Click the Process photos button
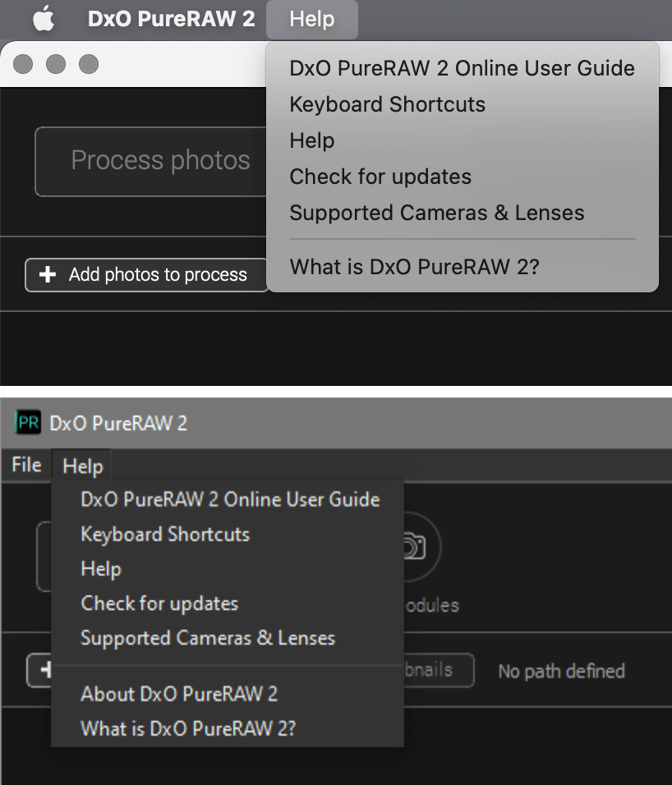 [x=151, y=161]
